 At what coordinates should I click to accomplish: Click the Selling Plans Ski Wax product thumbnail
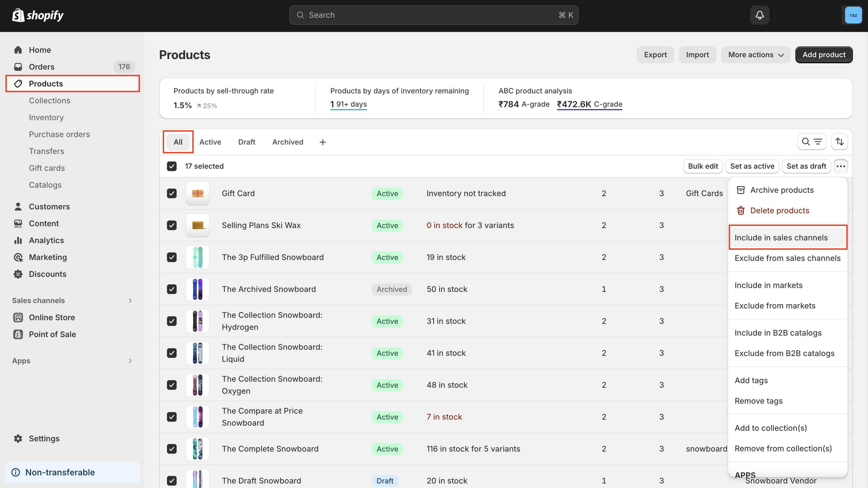point(198,225)
